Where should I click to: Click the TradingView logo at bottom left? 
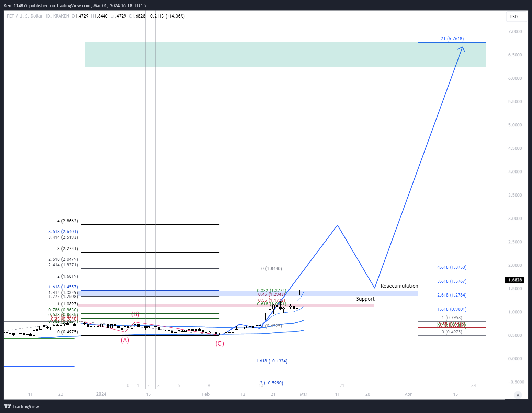[22, 406]
